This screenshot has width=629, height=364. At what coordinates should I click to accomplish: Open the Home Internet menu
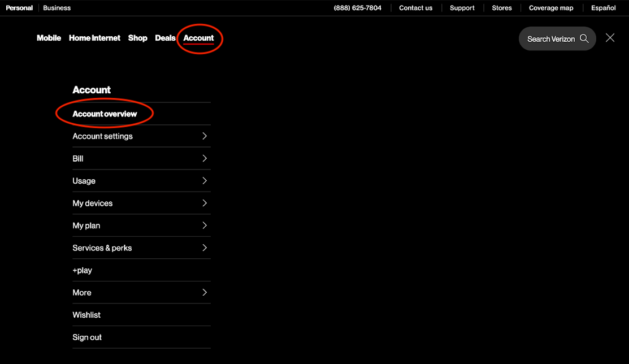[x=95, y=38]
